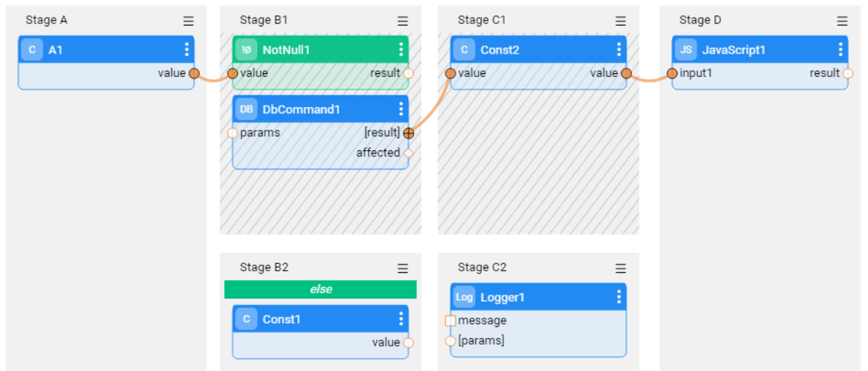868x371 pixels.
Task: Click the JavaScript1 result output port
Action: [x=848, y=73]
